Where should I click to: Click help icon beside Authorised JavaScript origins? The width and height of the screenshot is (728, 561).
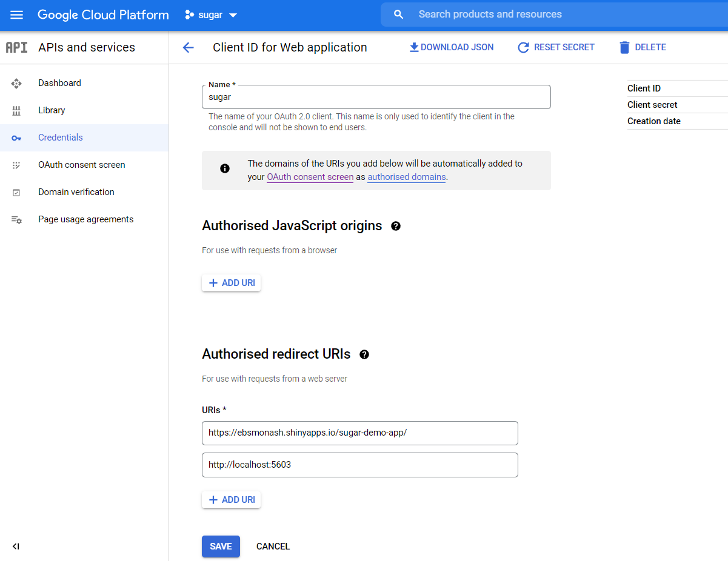[396, 226]
